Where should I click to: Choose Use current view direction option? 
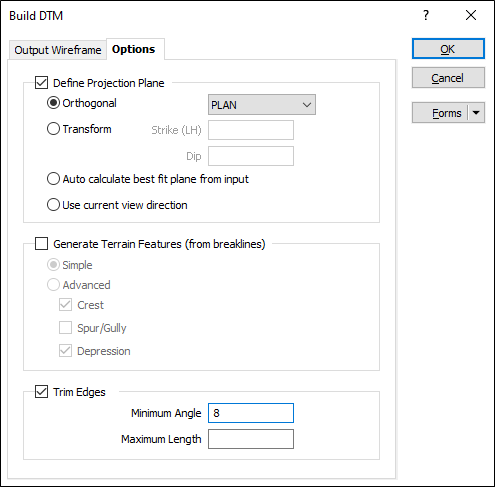53,205
